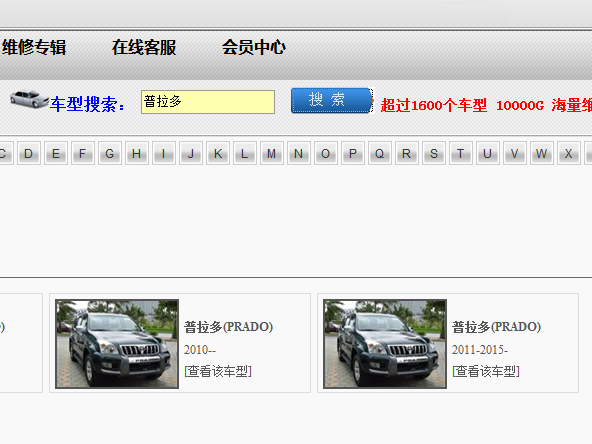Select letter O in alphabet index

pyautogui.click(x=326, y=153)
